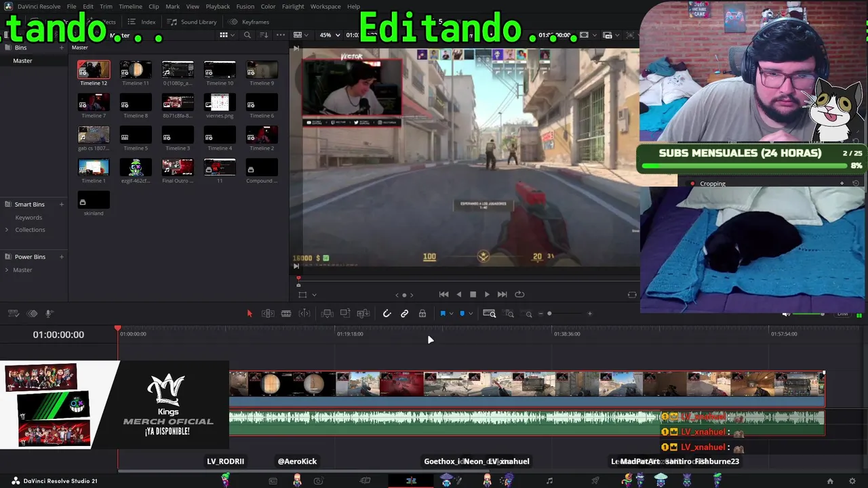Image resolution: width=868 pixels, height=488 pixels.
Task: Search the Media Pool with magnifier
Action: click(x=248, y=35)
